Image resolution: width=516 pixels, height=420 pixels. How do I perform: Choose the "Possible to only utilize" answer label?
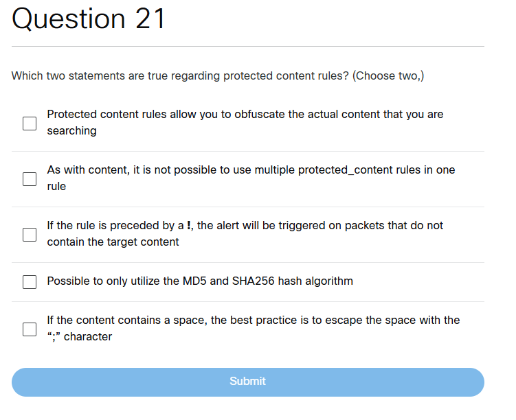[199, 281]
